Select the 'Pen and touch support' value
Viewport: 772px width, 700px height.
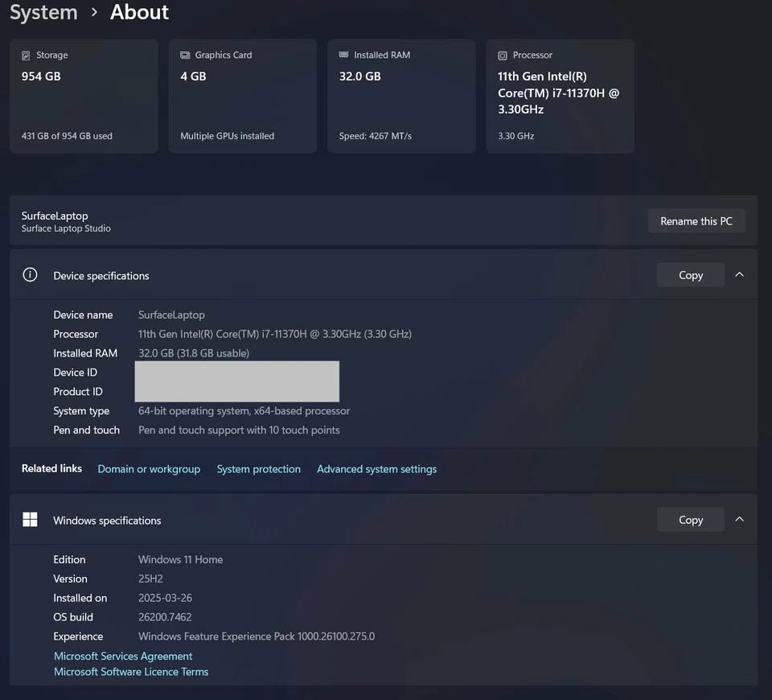point(239,430)
